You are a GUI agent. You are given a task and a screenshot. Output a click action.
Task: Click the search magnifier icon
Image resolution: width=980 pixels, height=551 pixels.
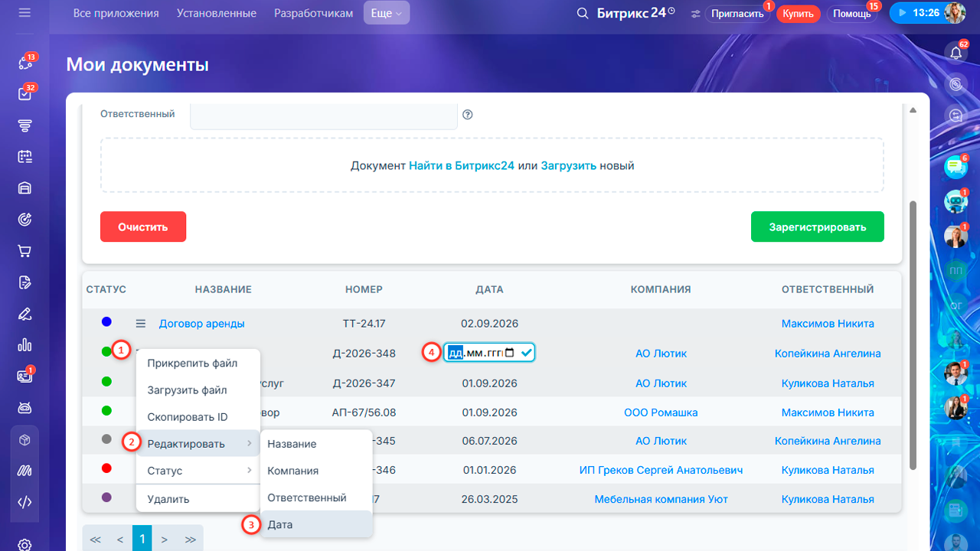coord(583,14)
